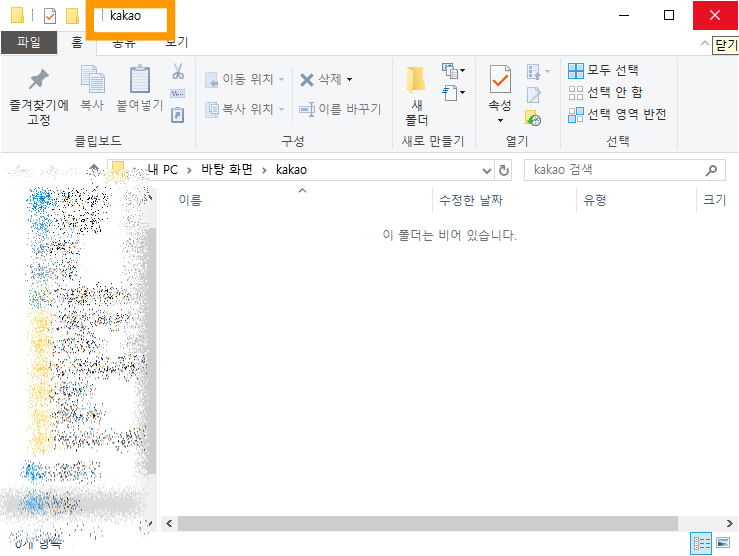
Task: Open the File (파일) tab
Action: click(x=29, y=42)
